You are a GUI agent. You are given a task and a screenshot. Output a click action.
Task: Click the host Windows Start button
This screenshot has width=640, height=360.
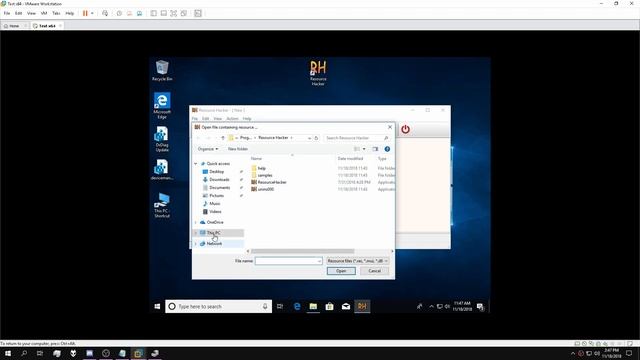tap(8, 353)
